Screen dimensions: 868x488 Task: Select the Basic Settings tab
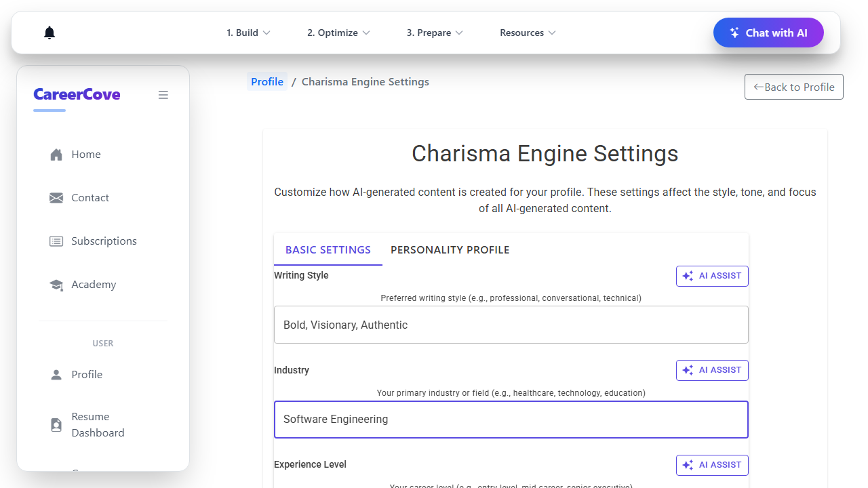coord(328,250)
